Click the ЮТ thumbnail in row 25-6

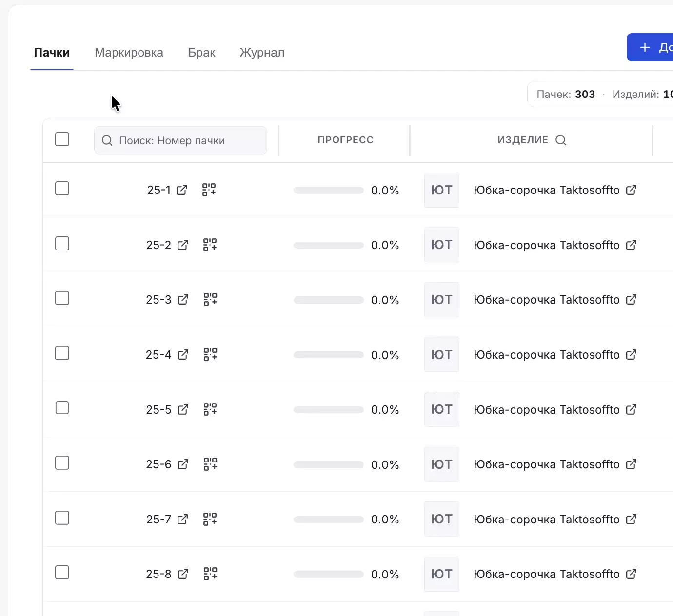[x=442, y=464]
